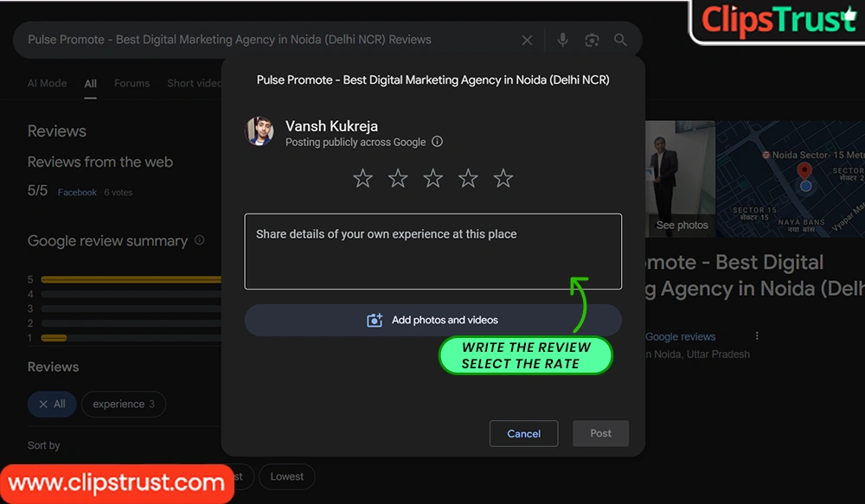This screenshot has width=865, height=504.
Task: Open search by image lens icon
Action: click(x=592, y=40)
